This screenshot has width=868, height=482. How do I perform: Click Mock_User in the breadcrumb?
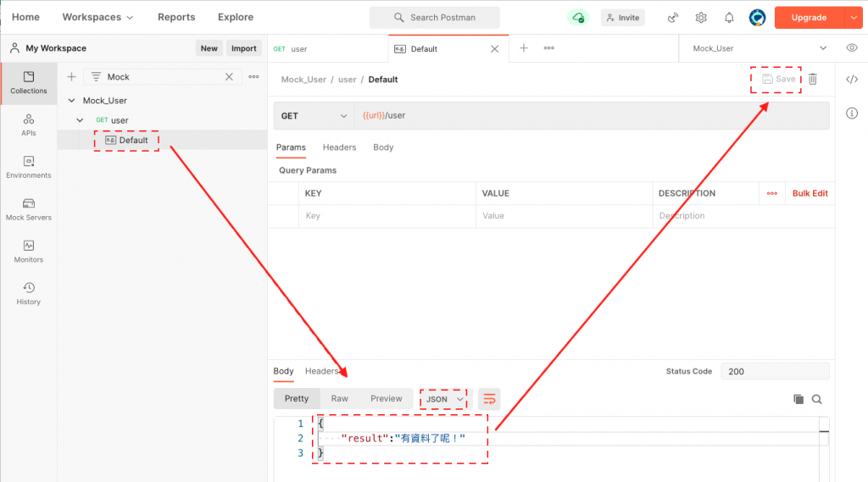tap(303, 79)
